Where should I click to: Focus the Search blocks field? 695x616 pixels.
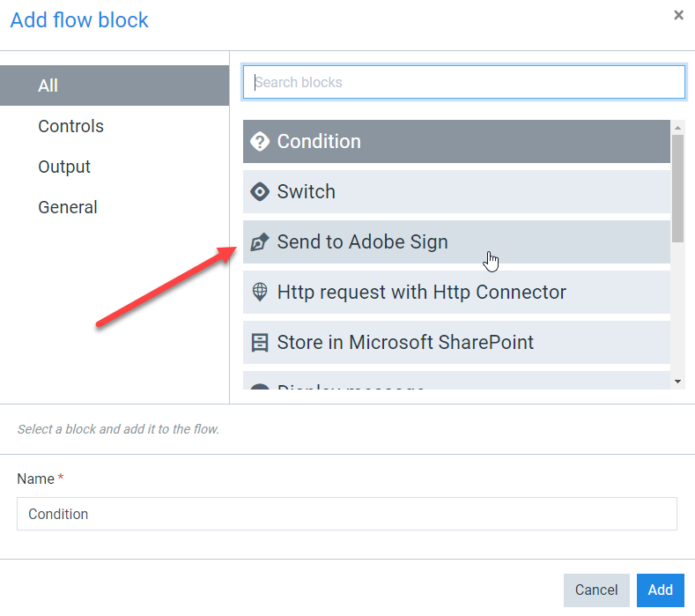click(x=464, y=83)
